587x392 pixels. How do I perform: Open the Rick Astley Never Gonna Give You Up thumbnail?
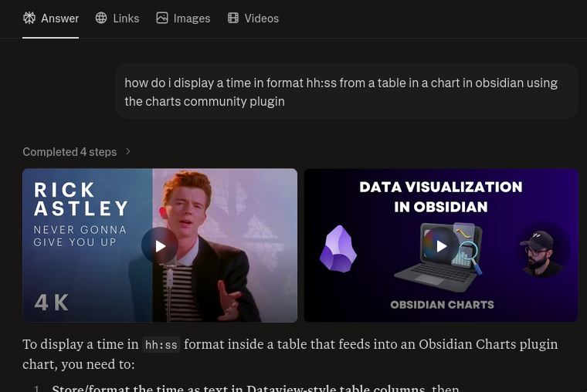click(x=160, y=245)
